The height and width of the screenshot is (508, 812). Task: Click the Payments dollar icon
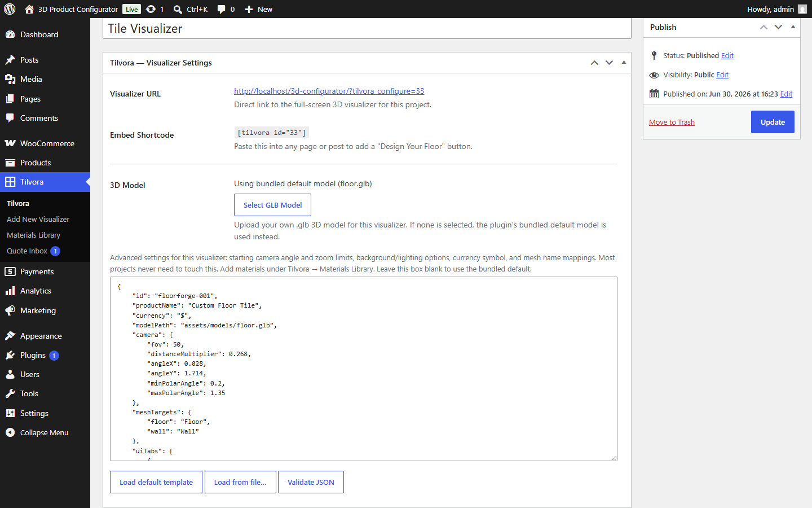10,271
